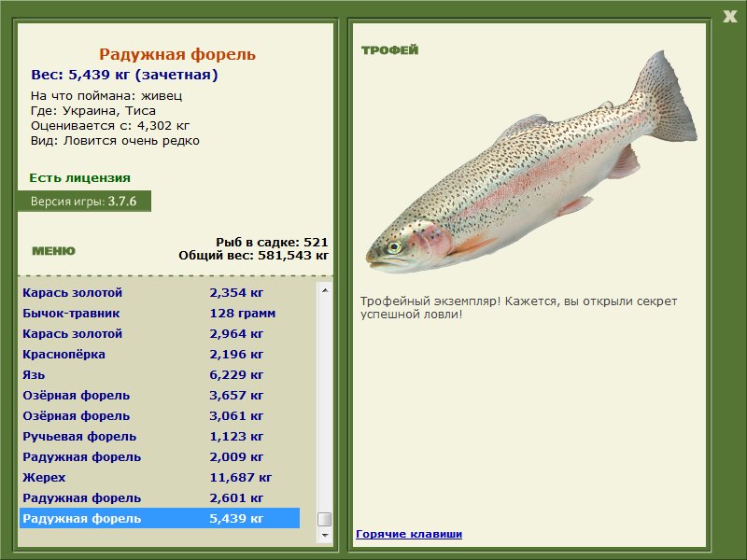This screenshot has height=560, width=747.
Task: Click the Оценивается с: 4,302 кг line
Action: (110, 126)
